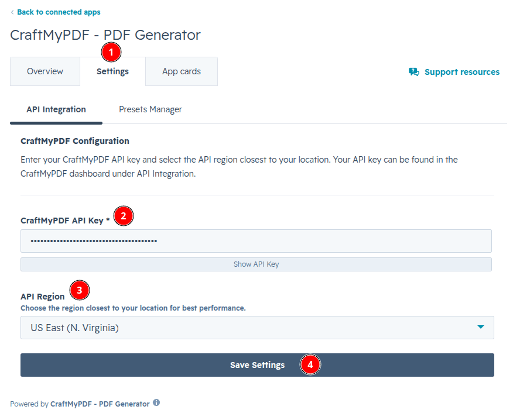The width and height of the screenshot is (513, 420).
Task: Go back to connected apps
Action: tap(59, 12)
